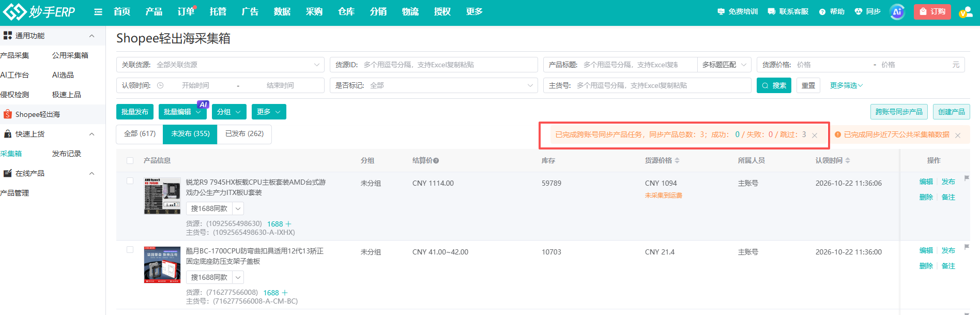Open 联系客服 chat

pyautogui.click(x=788, y=11)
